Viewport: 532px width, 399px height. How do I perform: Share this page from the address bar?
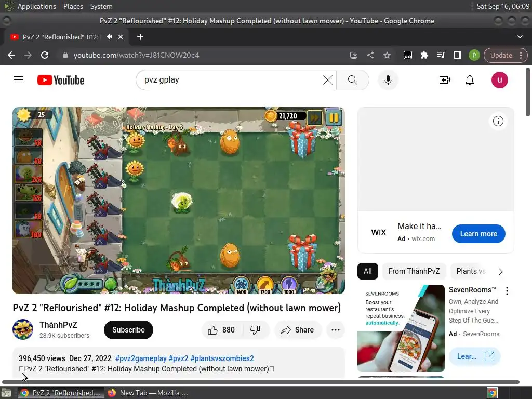pos(370,55)
